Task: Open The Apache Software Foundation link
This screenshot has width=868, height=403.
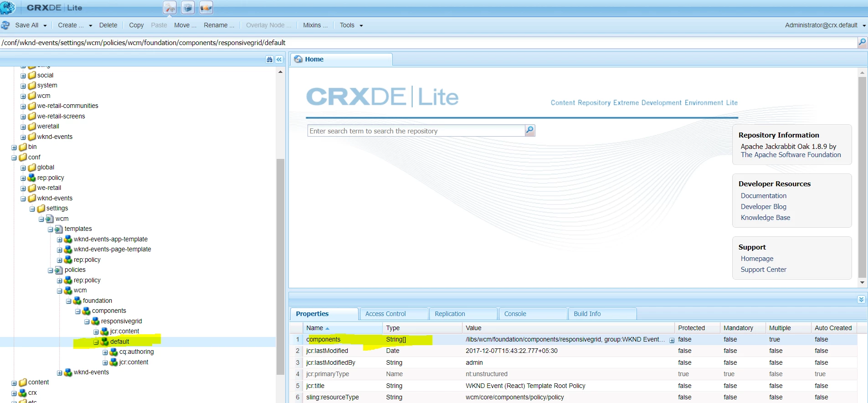Action: 791,155
